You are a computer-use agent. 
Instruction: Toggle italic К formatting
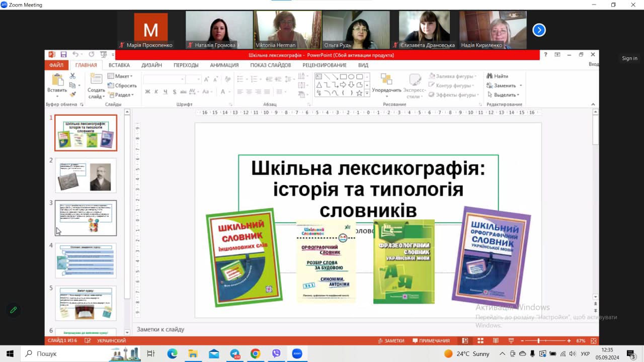point(156,92)
